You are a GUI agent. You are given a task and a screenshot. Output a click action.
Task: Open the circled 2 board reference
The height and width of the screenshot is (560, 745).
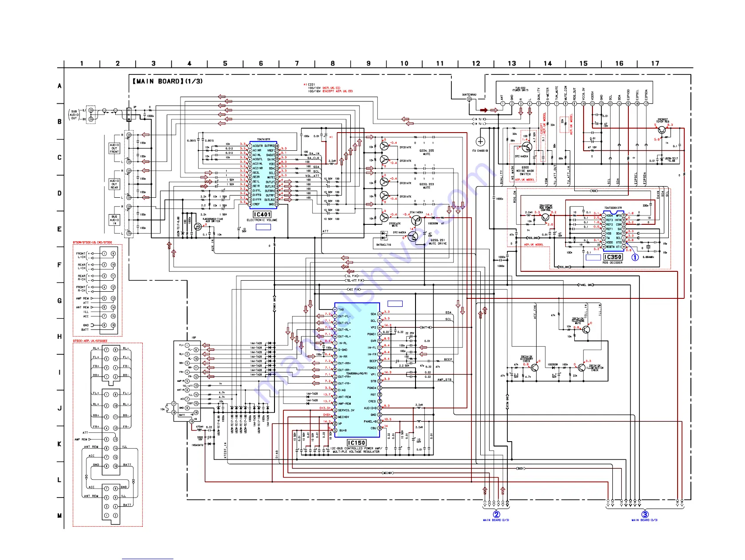click(x=497, y=515)
